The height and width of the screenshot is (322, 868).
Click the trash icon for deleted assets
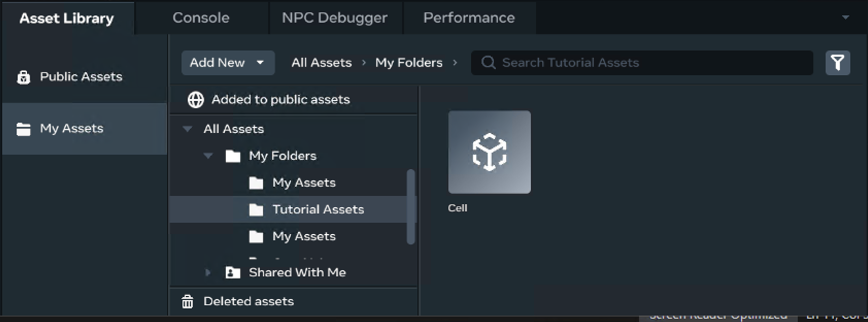point(188,301)
